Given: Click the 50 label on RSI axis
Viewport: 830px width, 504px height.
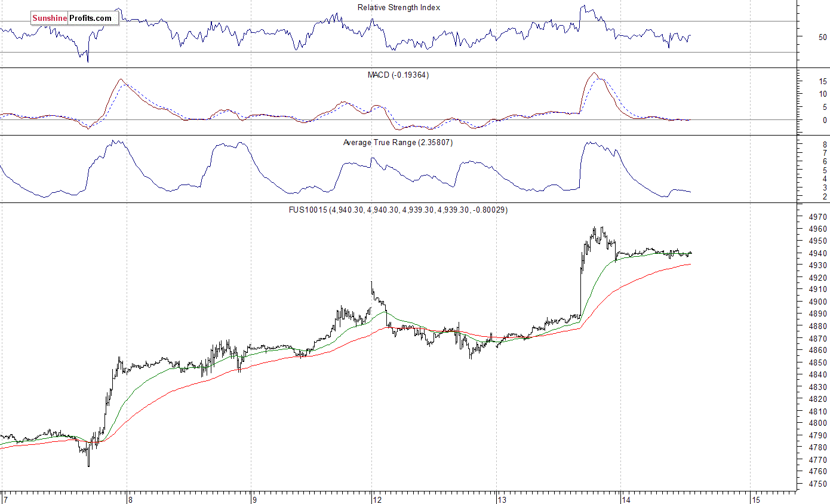Looking at the screenshot, I should [x=822, y=37].
